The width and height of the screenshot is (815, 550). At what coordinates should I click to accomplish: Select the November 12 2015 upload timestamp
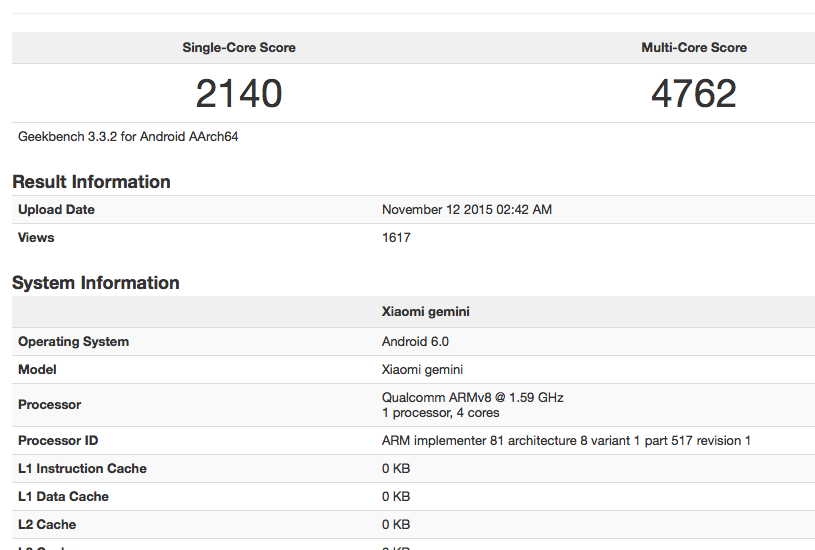click(467, 209)
